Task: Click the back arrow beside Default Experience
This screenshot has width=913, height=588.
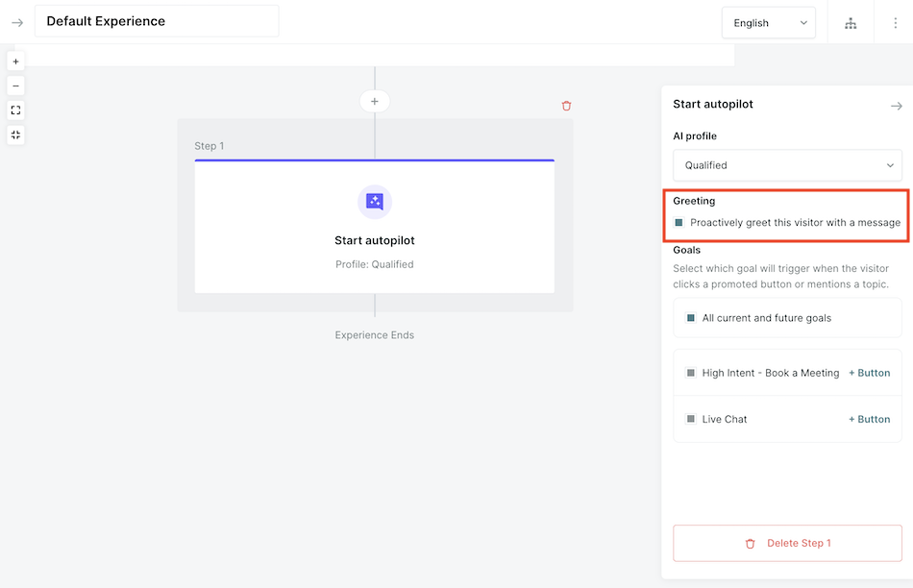Action: click(x=17, y=23)
